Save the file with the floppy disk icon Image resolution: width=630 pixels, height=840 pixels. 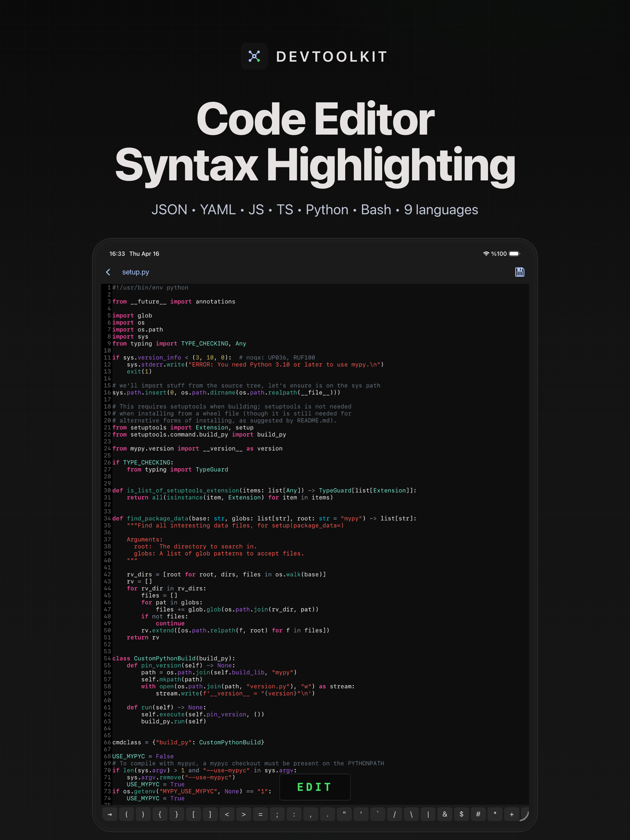tap(520, 272)
